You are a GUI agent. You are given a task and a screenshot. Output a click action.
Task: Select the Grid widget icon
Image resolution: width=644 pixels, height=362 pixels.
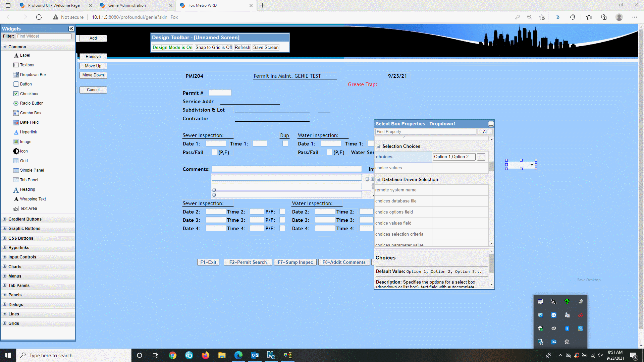pos(16,161)
